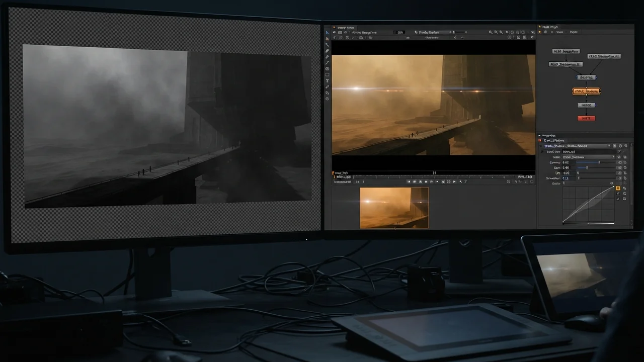Viewport: 644px width, 362px height.
Task: Toggle the eye icon in viewer top bar
Action: tap(334, 32)
